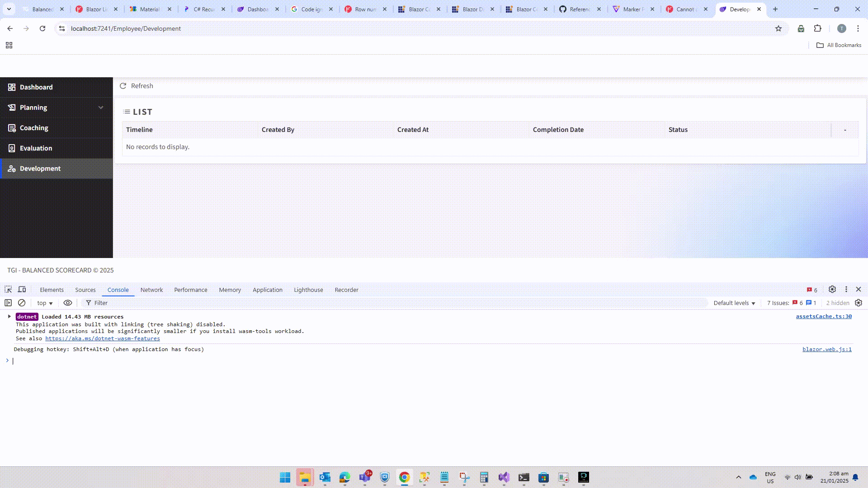Open the top context dropdown

pos(45,303)
